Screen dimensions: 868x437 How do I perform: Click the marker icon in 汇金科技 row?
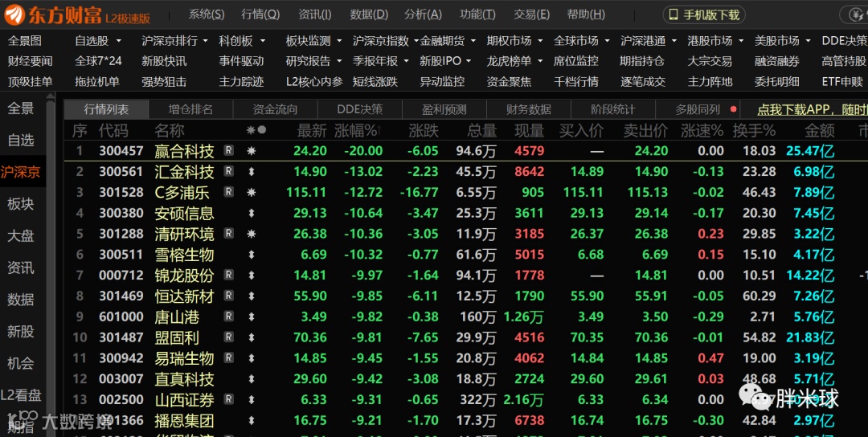tap(252, 171)
